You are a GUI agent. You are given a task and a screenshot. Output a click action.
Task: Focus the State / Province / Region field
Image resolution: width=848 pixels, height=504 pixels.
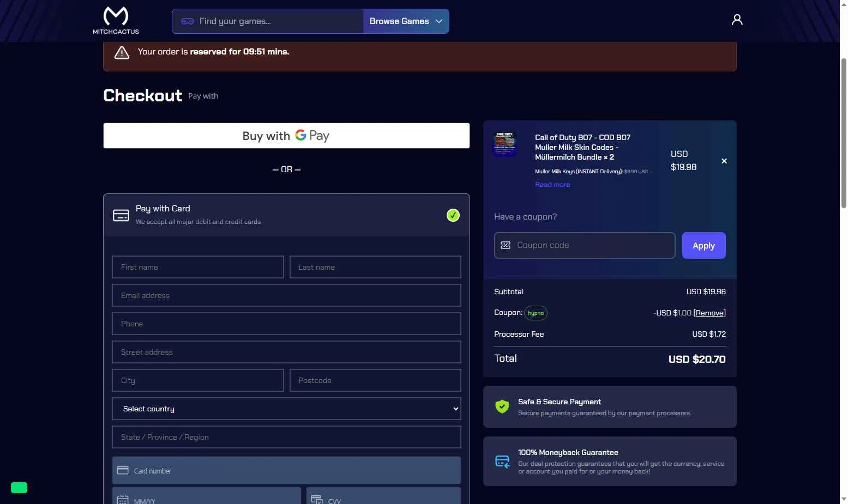286,437
